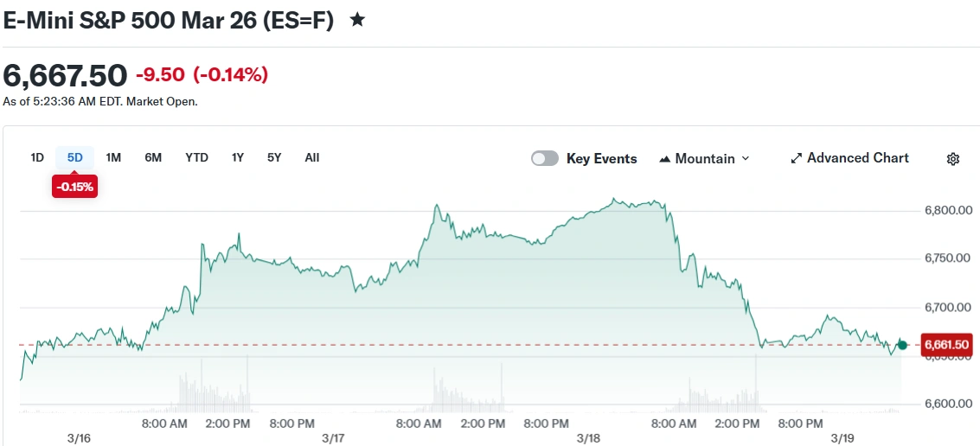Switch to the 1M range

[x=113, y=157]
